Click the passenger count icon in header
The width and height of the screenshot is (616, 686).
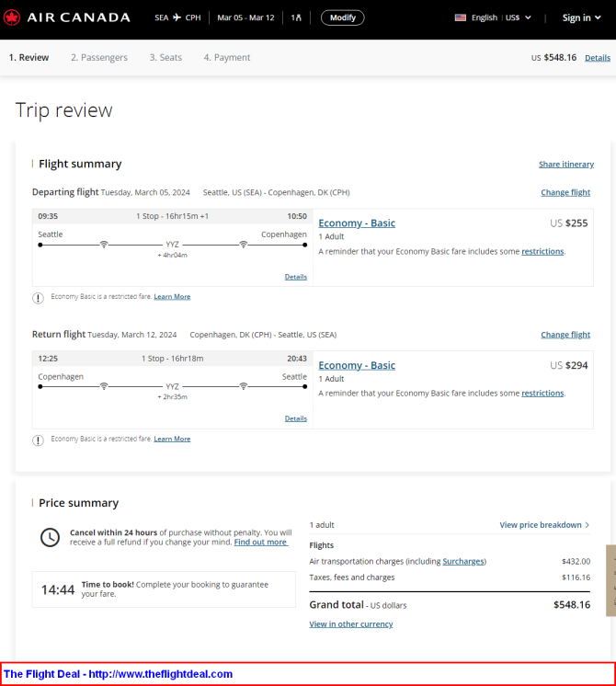296,17
